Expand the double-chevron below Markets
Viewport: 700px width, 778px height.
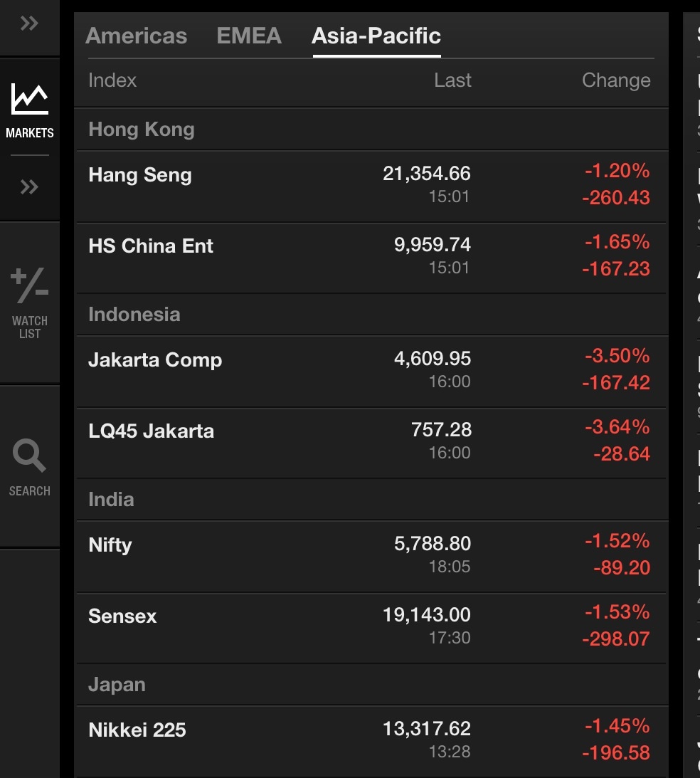[x=29, y=187]
